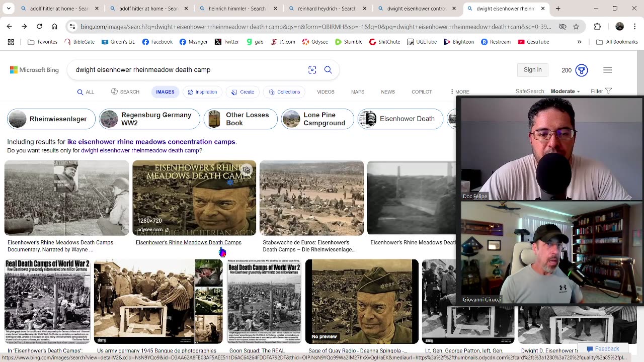Toggle the tracking protection eye icon
The width and height of the screenshot is (644, 362).
pyautogui.click(x=562, y=27)
